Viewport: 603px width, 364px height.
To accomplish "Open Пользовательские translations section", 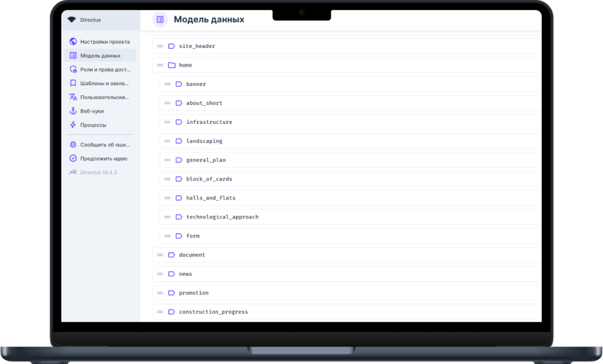I will 100,97.
